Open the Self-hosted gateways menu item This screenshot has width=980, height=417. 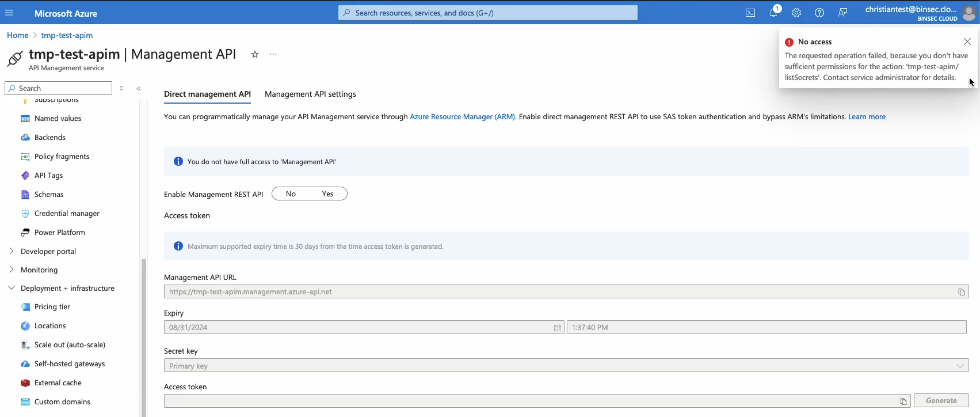(70, 364)
